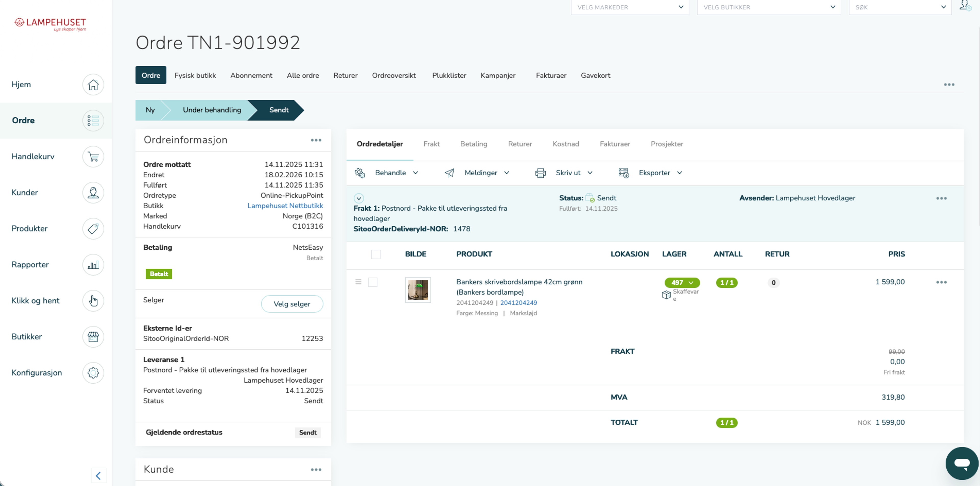Click the Velg selger button
The height and width of the screenshot is (486, 980).
[292, 304]
